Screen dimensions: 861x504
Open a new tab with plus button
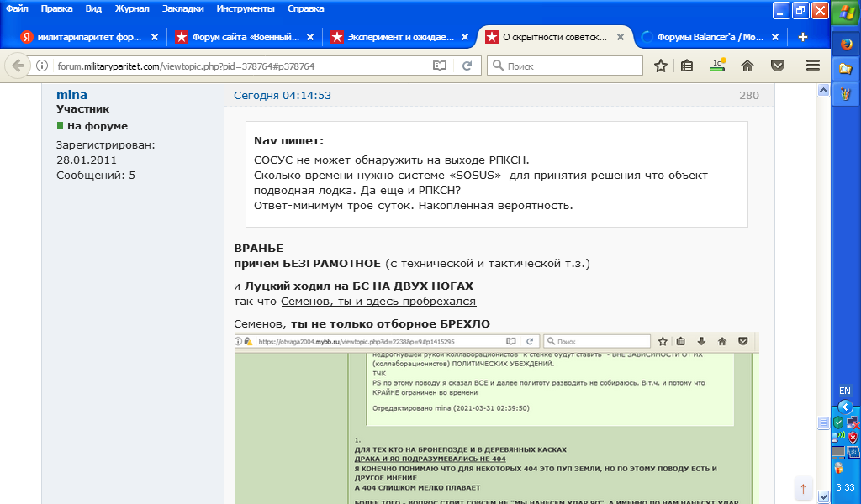(803, 37)
